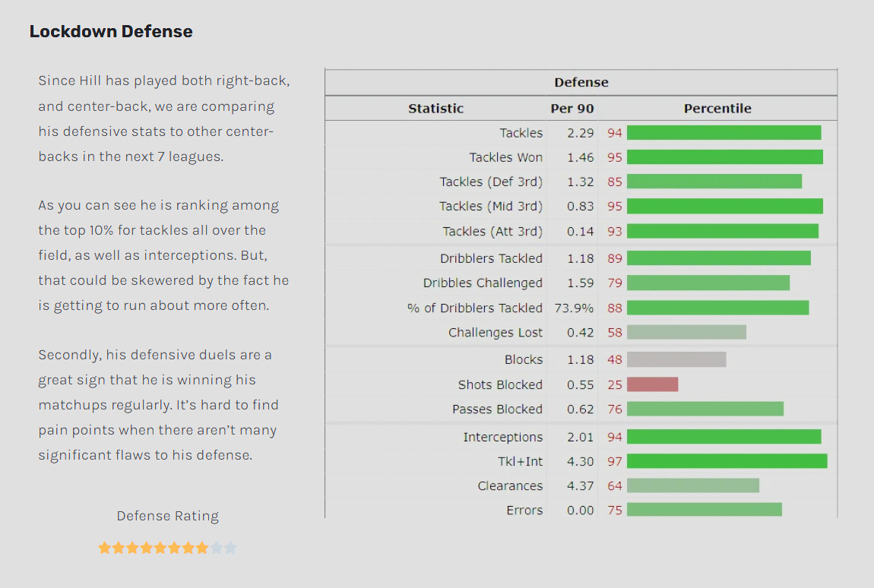874x588 pixels.
Task: Click the ninth grey rating star
Action: click(x=216, y=548)
